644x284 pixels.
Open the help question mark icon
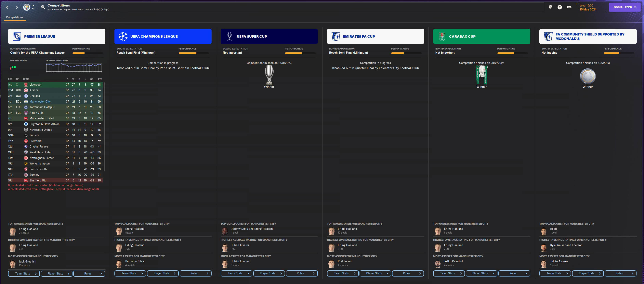point(560,7)
